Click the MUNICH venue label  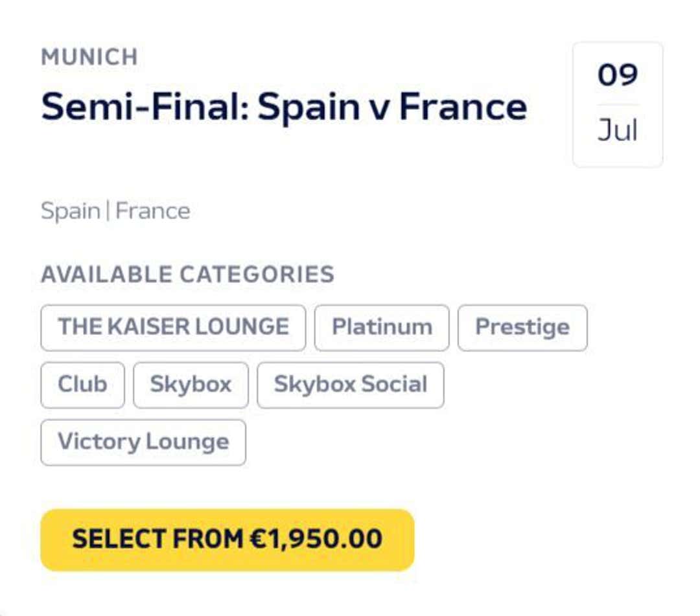point(89,57)
